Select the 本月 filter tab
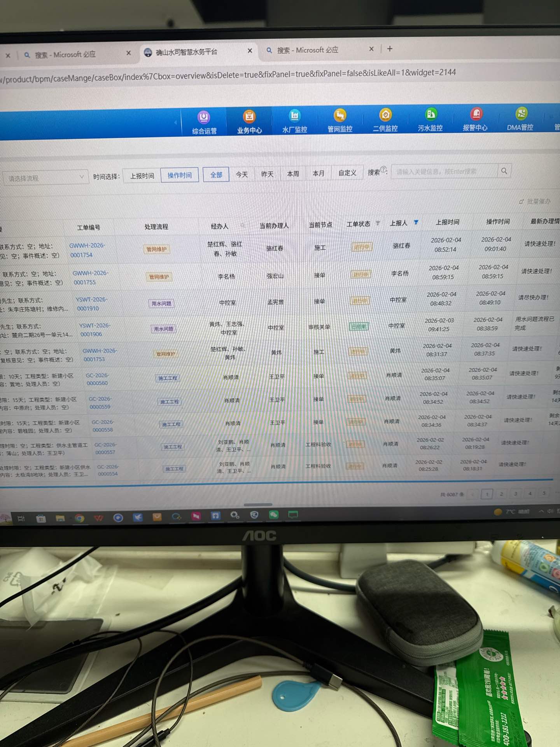The height and width of the screenshot is (747, 560). [318, 173]
